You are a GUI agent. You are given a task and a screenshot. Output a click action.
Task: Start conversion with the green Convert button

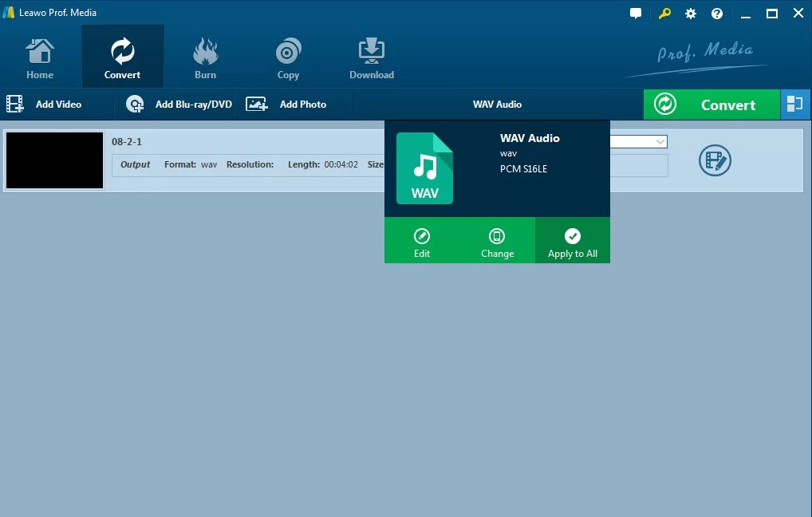pyautogui.click(x=711, y=105)
